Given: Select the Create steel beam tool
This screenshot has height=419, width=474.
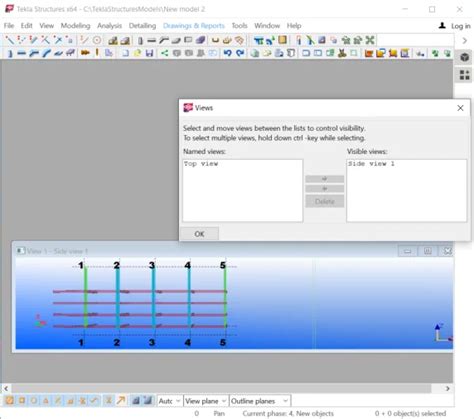Looking at the screenshot, I should pyautogui.click(x=21, y=53).
